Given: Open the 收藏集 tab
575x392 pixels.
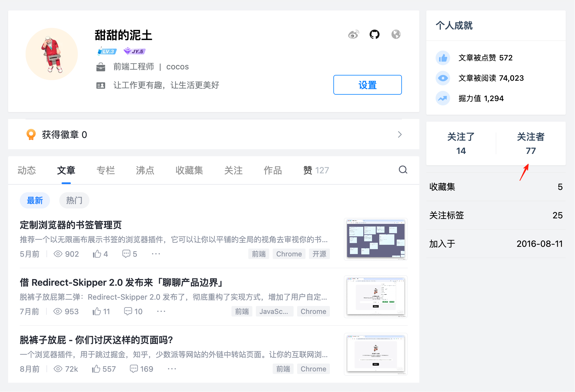Looking at the screenshot, I should click(189, 170).
